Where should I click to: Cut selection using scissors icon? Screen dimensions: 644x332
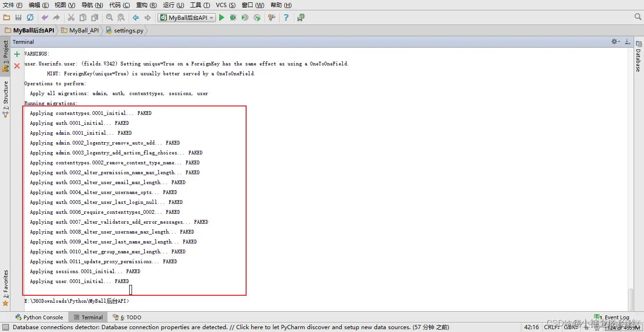(x=71, y=17)
